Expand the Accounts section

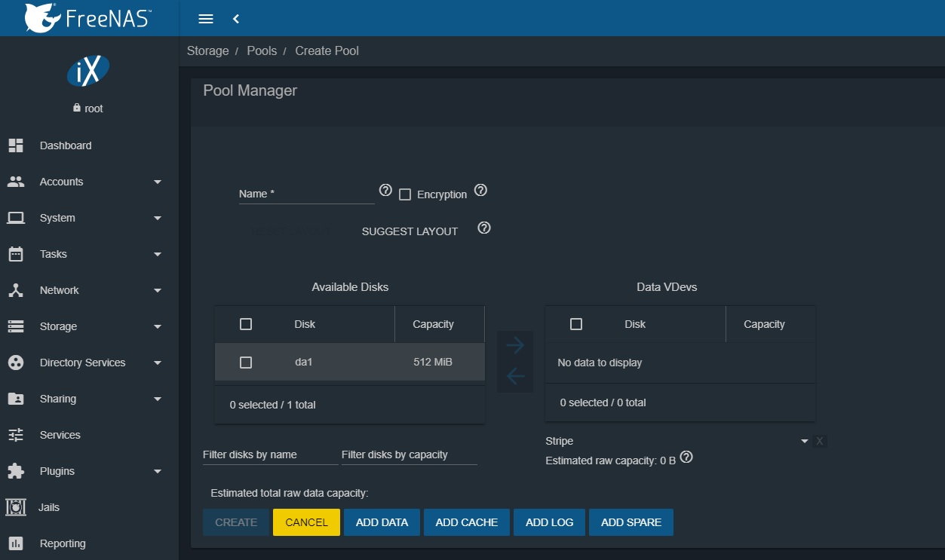point(61,182)
